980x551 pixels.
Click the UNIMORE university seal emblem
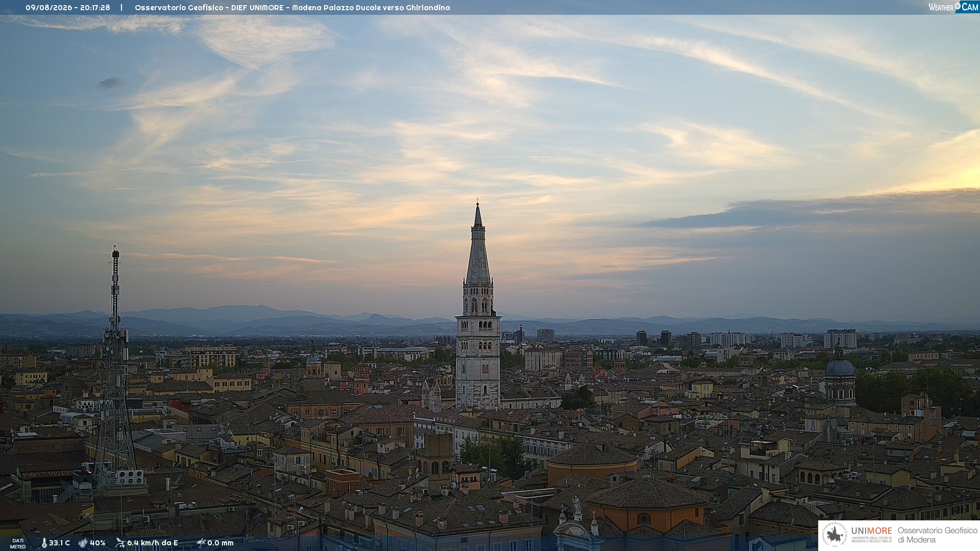tap(835, 535)
